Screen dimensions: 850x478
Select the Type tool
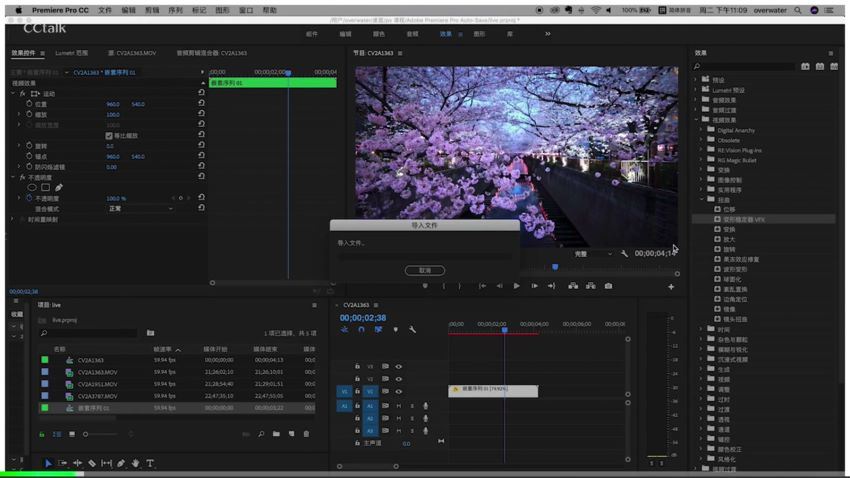coord(150,463)
